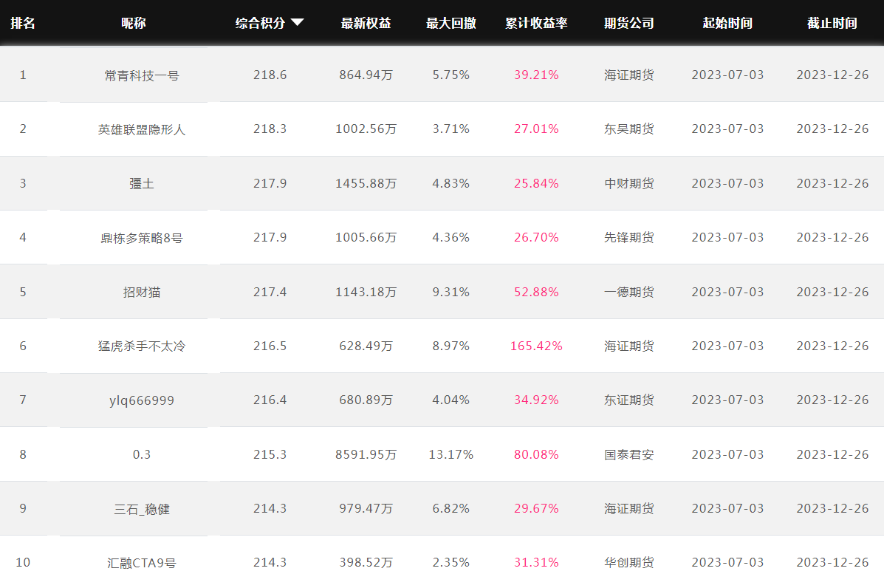The height and width of the screenshot is (588, 884).
Task: Click drawdown value 13.17%
Action: click(x=451, y=454)
